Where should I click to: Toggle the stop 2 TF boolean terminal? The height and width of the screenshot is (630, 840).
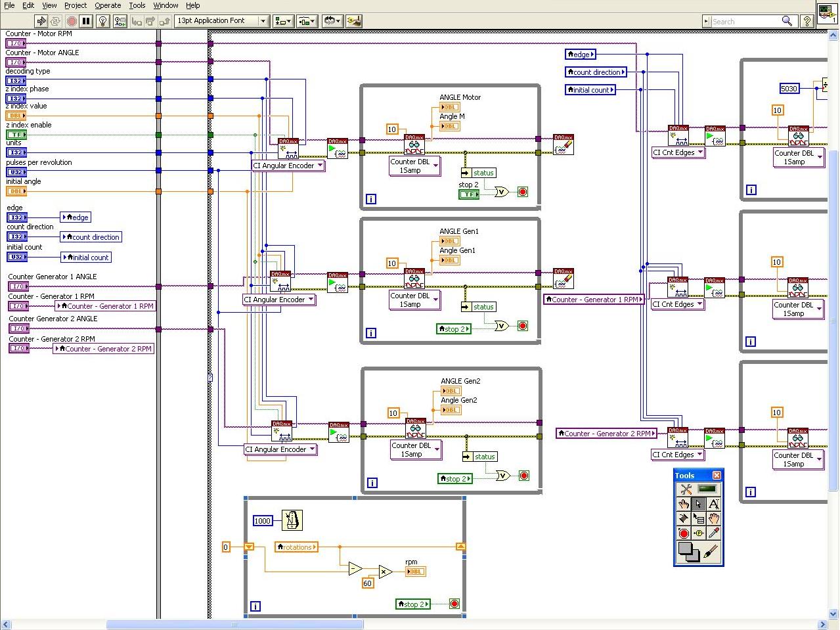469,194
